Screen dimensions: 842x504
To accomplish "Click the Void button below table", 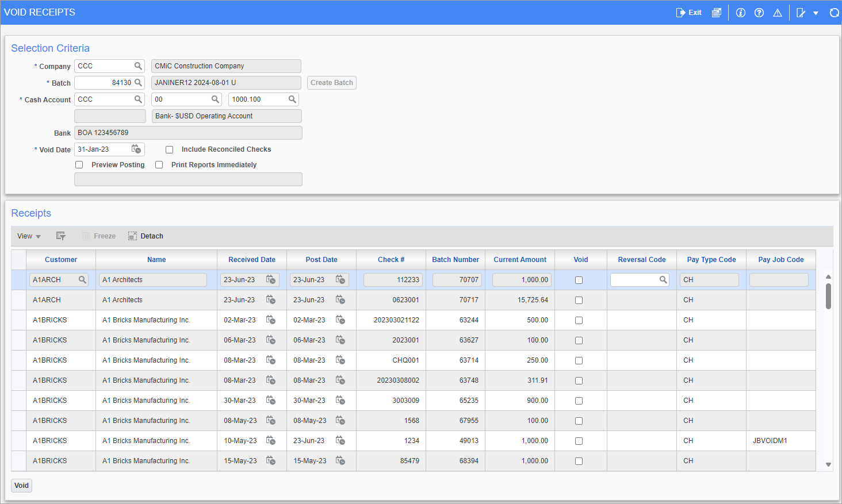I will pyautogui.click(x=22, y=486).
